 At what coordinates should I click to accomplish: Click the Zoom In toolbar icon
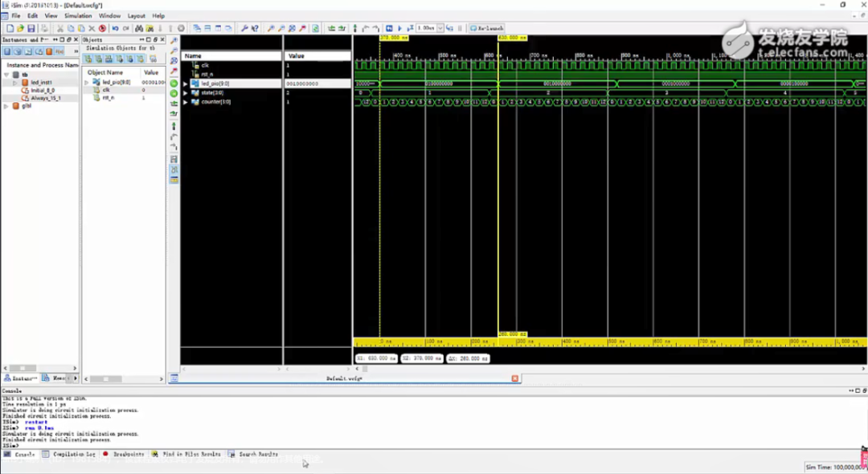click(271, 28)
